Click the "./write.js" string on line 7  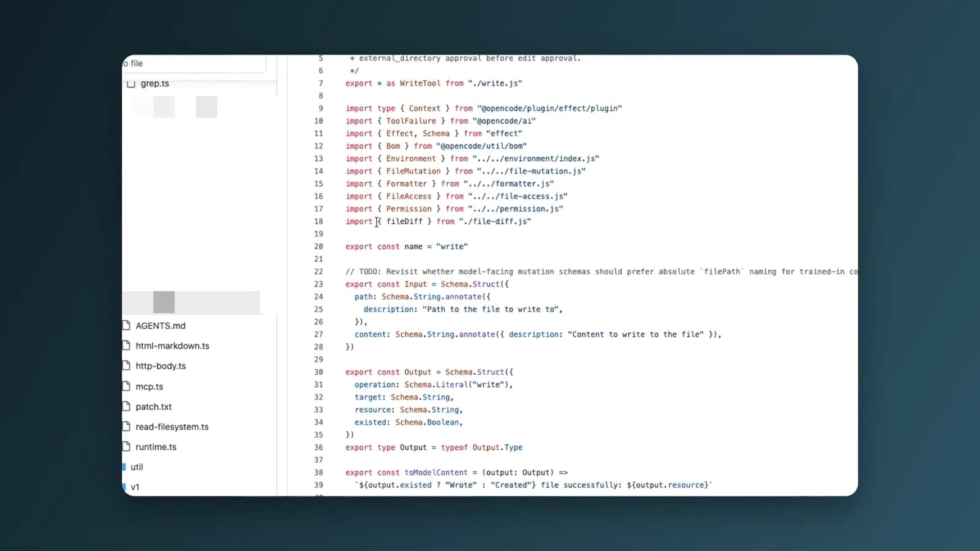[495, 83]
